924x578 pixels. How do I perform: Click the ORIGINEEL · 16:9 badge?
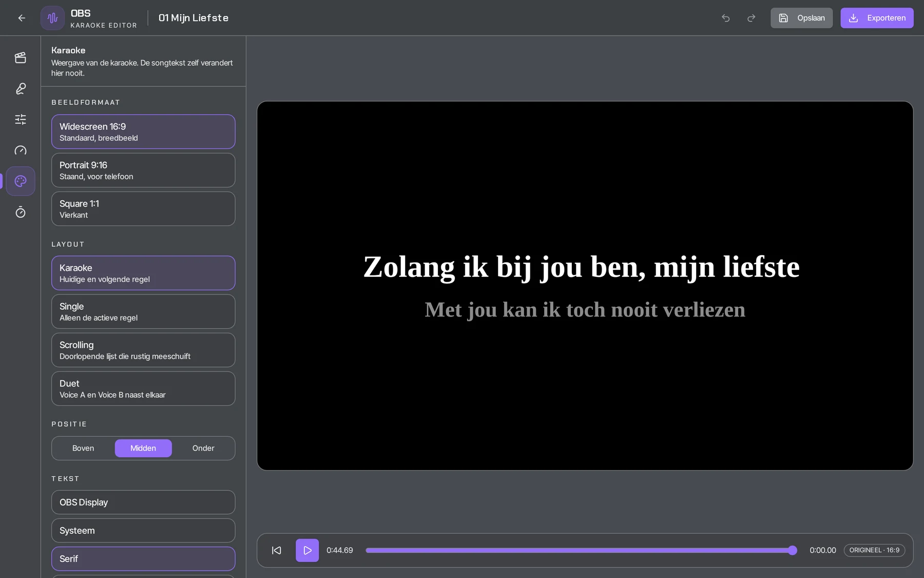[x=874, y=550]
